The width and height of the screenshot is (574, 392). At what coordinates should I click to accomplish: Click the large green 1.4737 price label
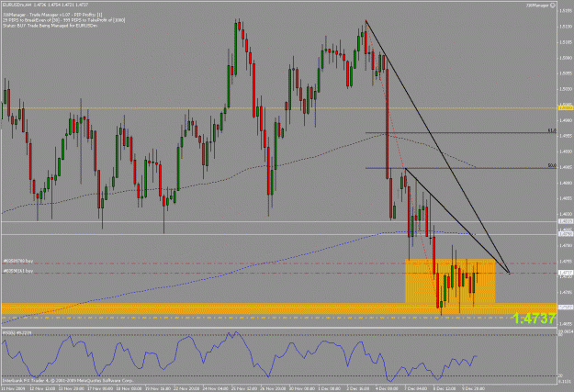coord(535,319)
